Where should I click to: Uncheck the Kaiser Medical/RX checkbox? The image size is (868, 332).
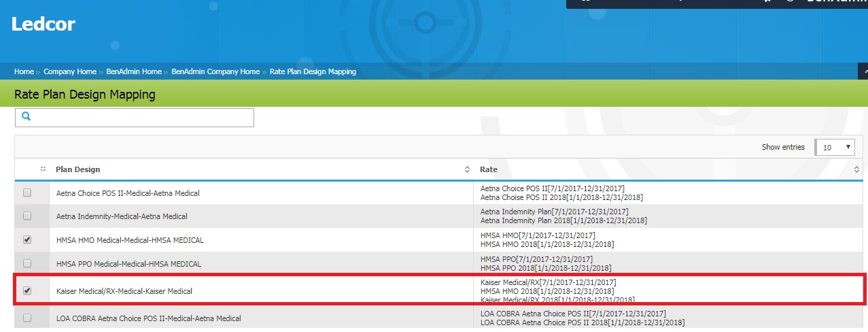pos(27,290)
